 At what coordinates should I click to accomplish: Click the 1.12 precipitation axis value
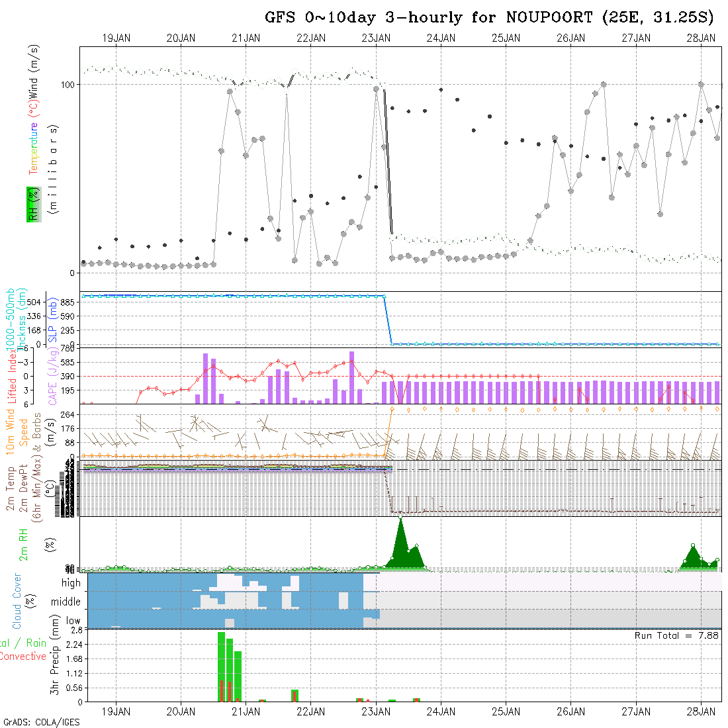75,673
